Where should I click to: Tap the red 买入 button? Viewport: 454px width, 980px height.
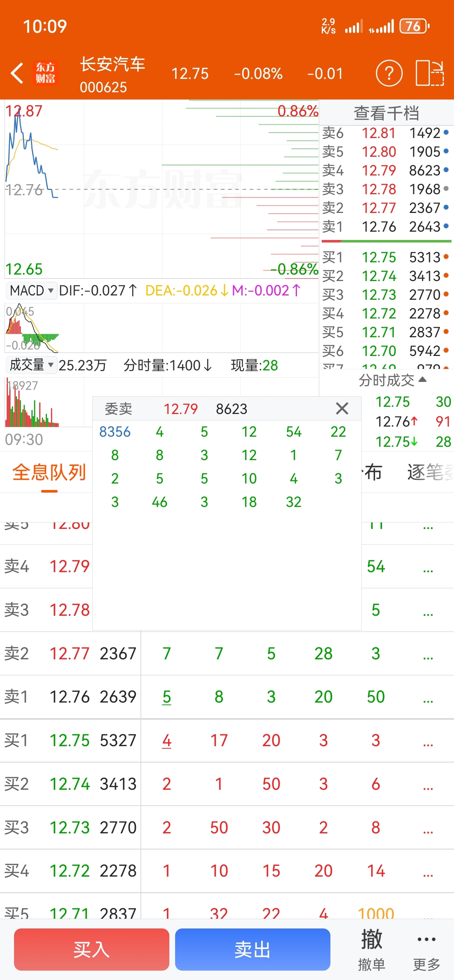[x=92, y=950]
